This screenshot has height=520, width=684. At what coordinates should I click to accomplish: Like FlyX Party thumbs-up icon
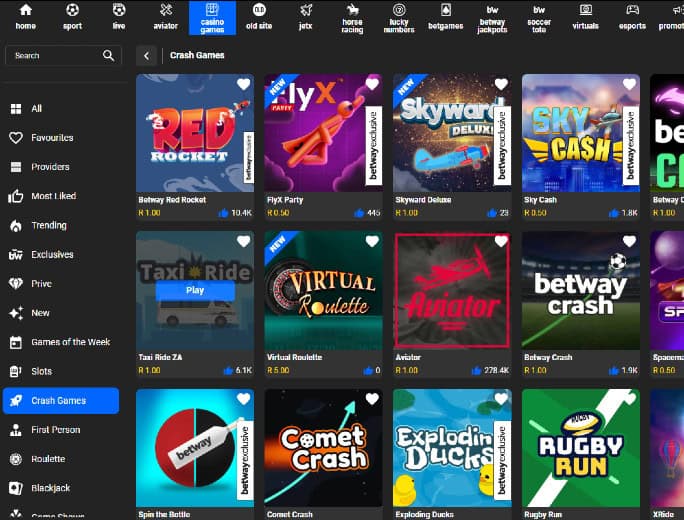click(359, 213)
